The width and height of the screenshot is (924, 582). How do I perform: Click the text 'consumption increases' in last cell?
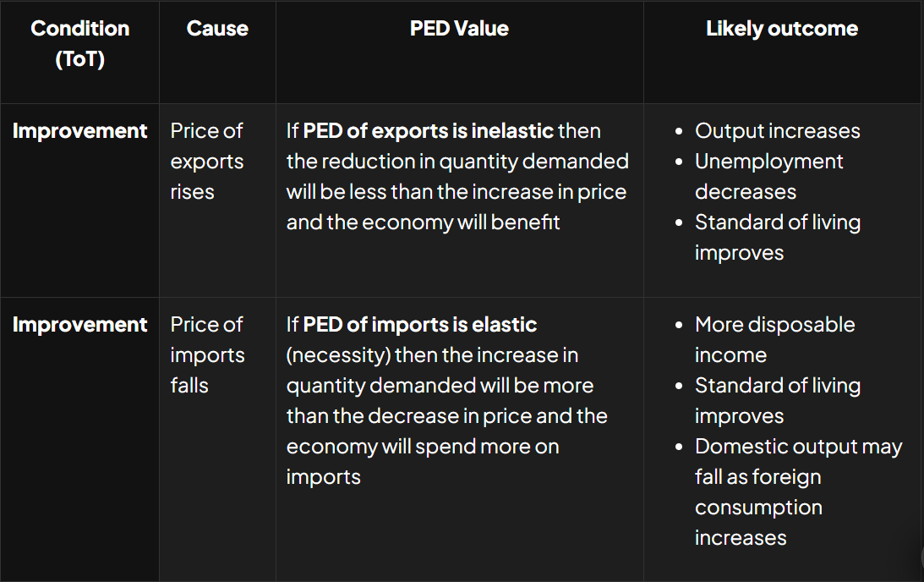[x=758, y=523]
